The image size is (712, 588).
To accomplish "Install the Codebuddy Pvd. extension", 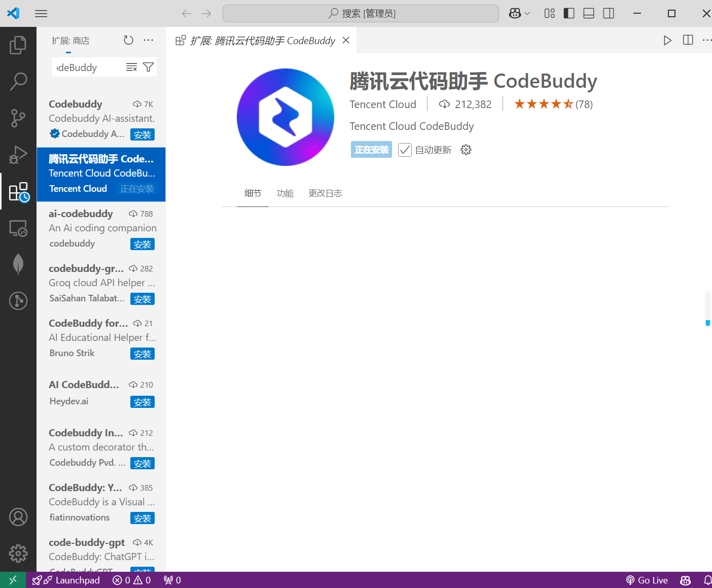I will pos(143,463).
